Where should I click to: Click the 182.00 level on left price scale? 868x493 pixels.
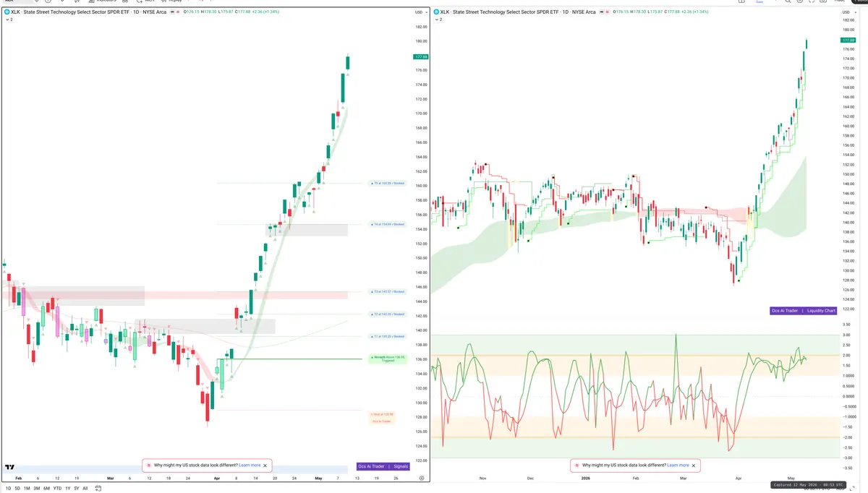(x=421, y=27)
